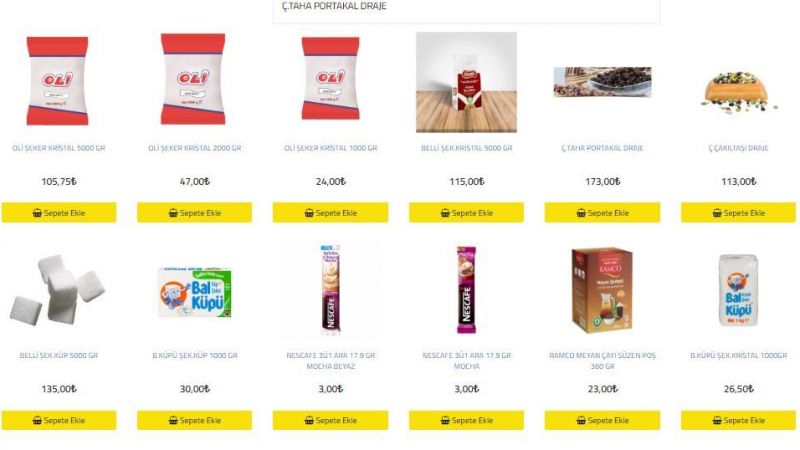Open B.Küpü Şek.Kristal 1000GR product title link
The image size is (800, 450).
tap(738, 356)
